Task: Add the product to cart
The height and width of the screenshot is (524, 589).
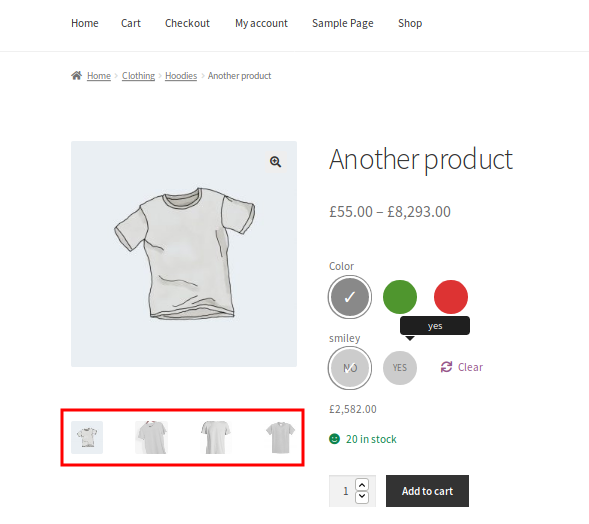Action: coord(427,491)
